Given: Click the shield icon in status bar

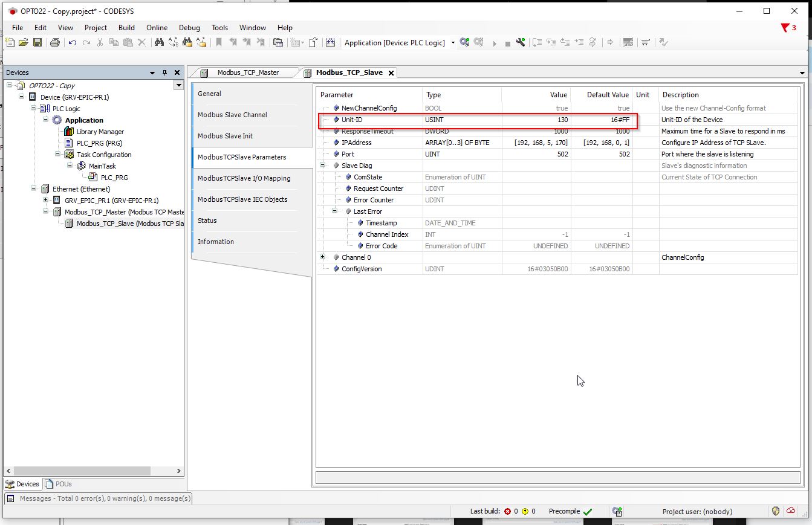Looking at the screenshot, I should [x=776, y=511].
